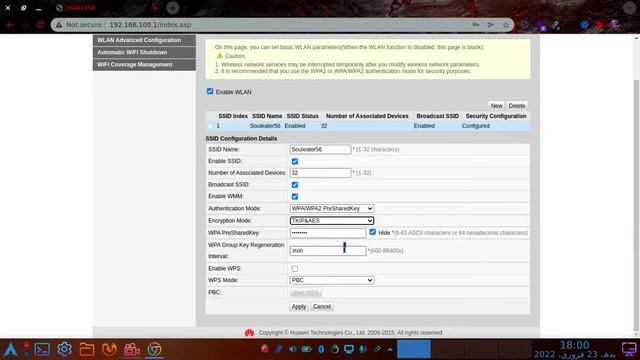
Task: Uncheck Hide for the WPA PreSharedKey
Action: point(373,232)
